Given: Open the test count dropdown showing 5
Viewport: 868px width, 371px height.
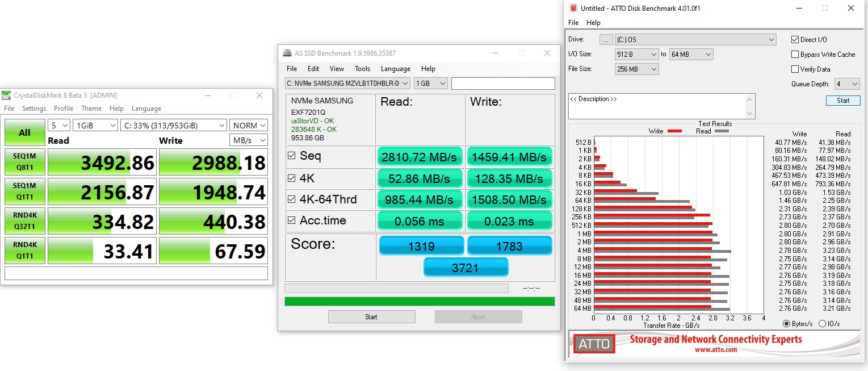Looking at the screenshot, I should click(x=59, y=126).
